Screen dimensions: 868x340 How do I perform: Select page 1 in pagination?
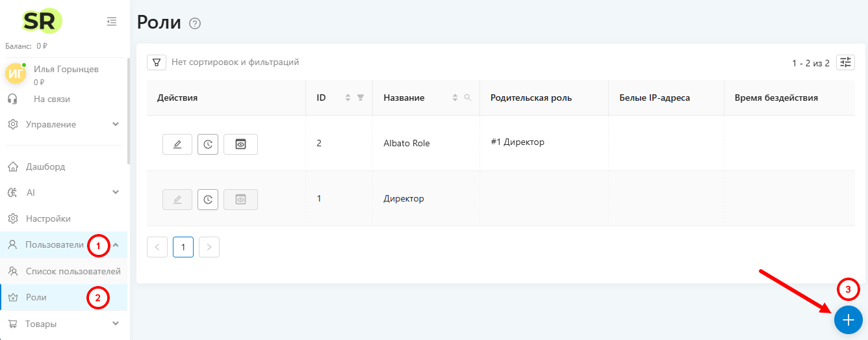point(183,247)
